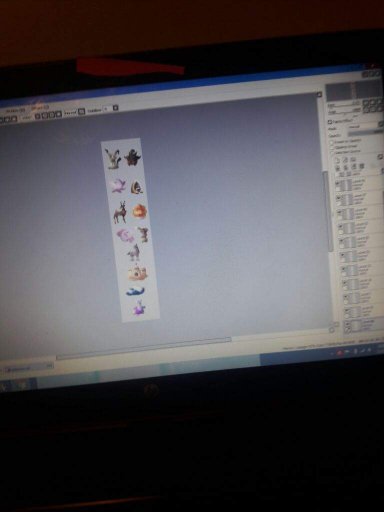Open the Window menu in the menu bar
This screenshot has width=384, height=512.
click(x=16, y=110)
